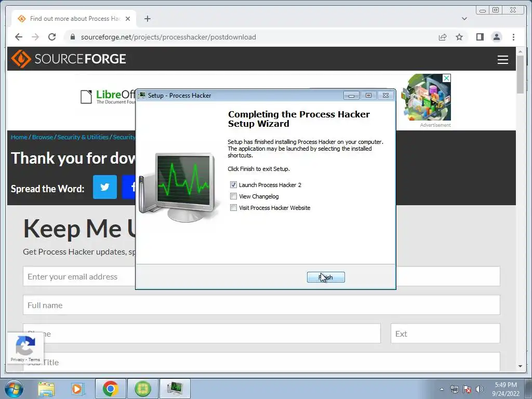Image resolution: width=532 pixels, height=399 pixels.
Task: Reload the SourceForge page
Action: pyautogui.click(x=52, y=37)
